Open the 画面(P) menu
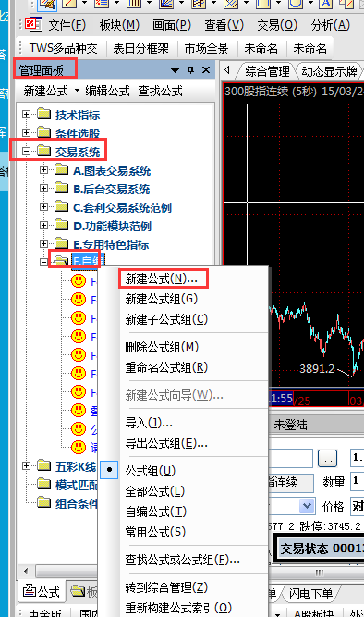 (172, 25)
